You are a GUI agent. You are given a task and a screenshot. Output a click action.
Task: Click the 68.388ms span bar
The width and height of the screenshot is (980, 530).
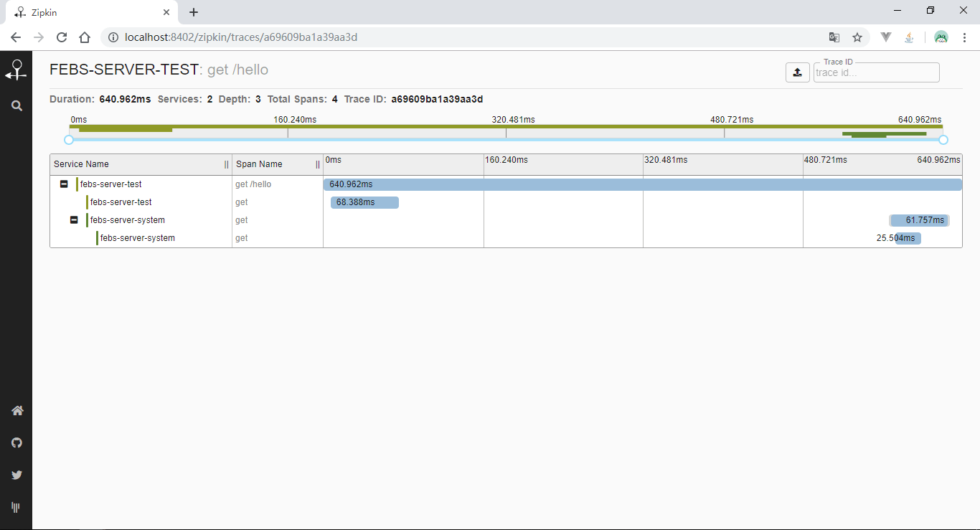click(x=364, y=202)
